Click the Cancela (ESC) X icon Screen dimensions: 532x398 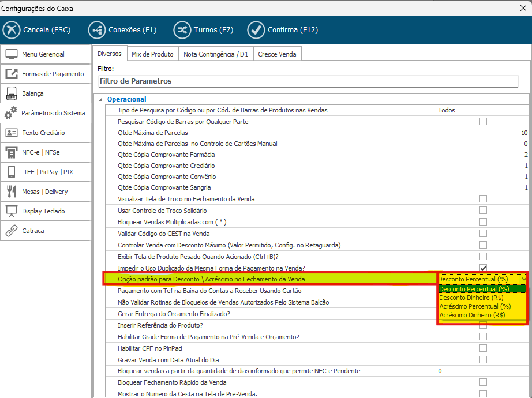[x=12, y=29]
